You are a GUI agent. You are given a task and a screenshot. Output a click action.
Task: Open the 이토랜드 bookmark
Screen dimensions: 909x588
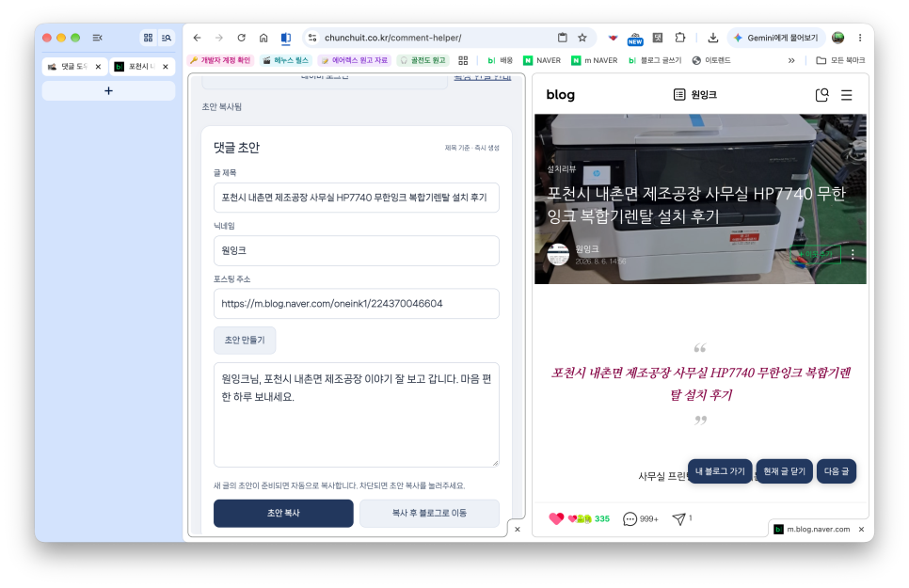pyautogui.click(x=711, y=60)
